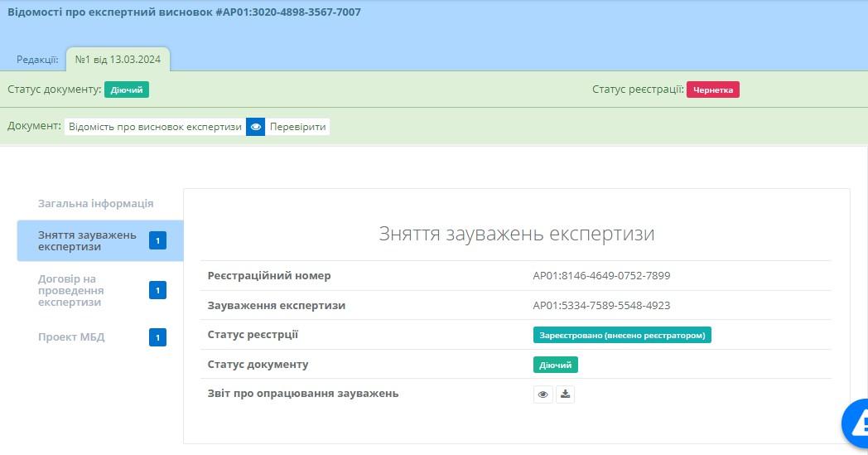Click the blue eye icon beside document name
868x455 pixels.
click(x=256, y=127)
